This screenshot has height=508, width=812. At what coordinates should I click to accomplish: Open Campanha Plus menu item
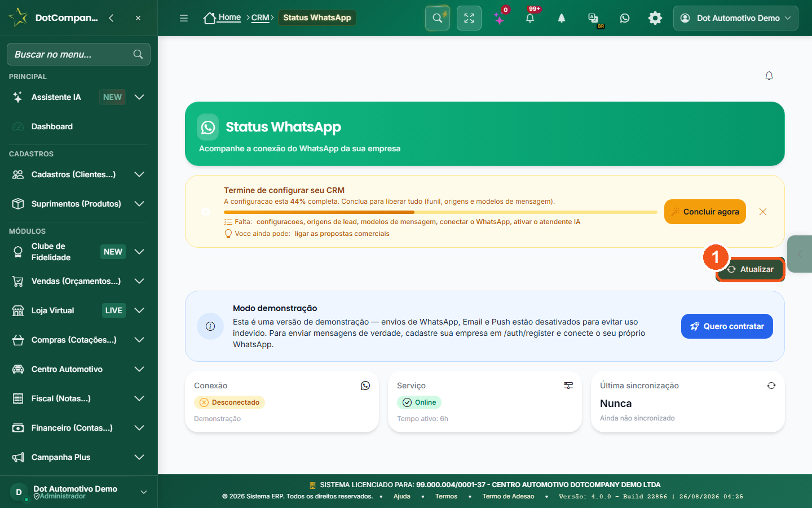point(79,457)
